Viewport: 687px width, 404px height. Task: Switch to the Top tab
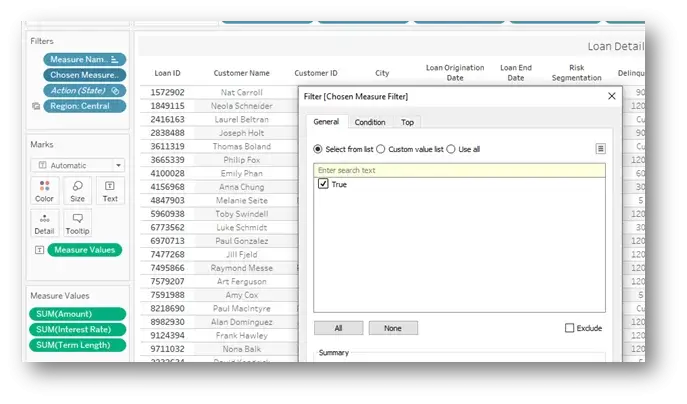coord(407,122)
